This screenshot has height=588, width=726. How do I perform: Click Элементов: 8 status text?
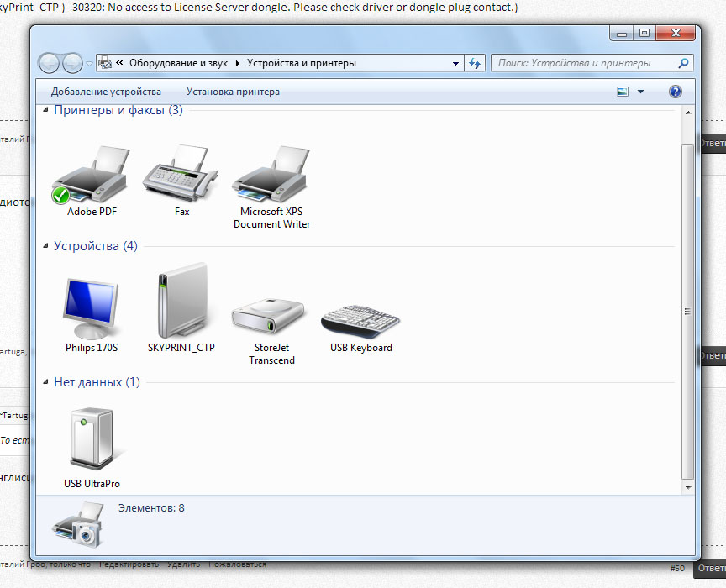click(x=151, y=508)
